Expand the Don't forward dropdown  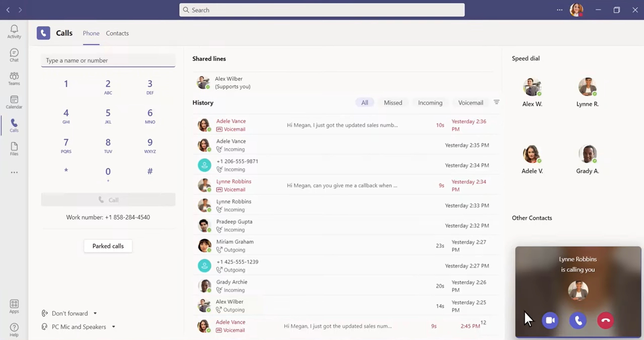click(94, 313)
